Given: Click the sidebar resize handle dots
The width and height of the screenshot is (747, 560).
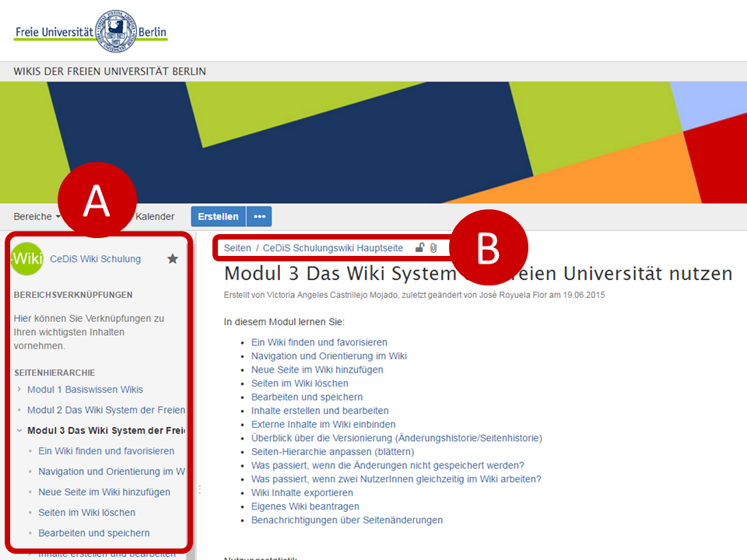Looking at the screenshot, I should pos(200,489).
